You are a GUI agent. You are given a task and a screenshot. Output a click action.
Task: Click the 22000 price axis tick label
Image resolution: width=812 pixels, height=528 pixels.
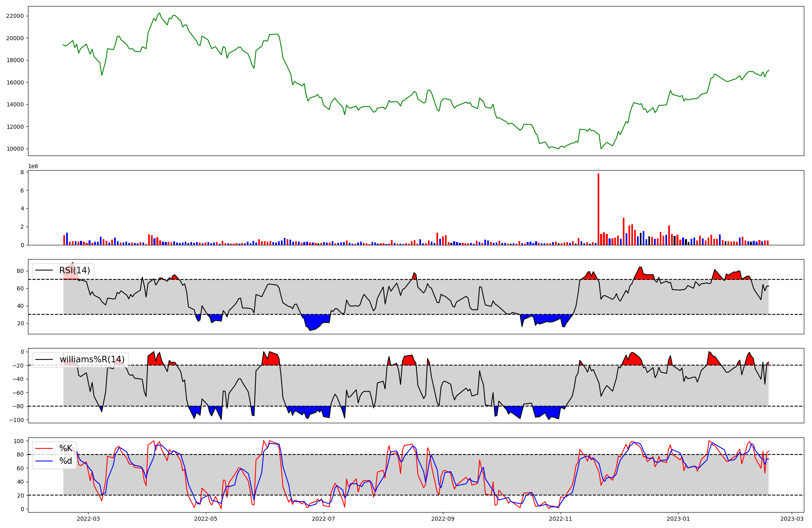point(15,16)
